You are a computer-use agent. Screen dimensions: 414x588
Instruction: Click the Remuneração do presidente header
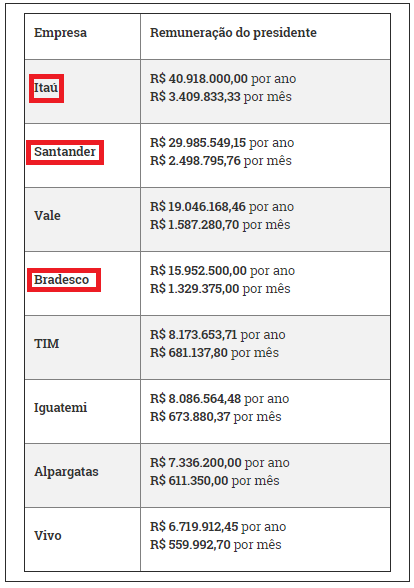pos(233,33)
